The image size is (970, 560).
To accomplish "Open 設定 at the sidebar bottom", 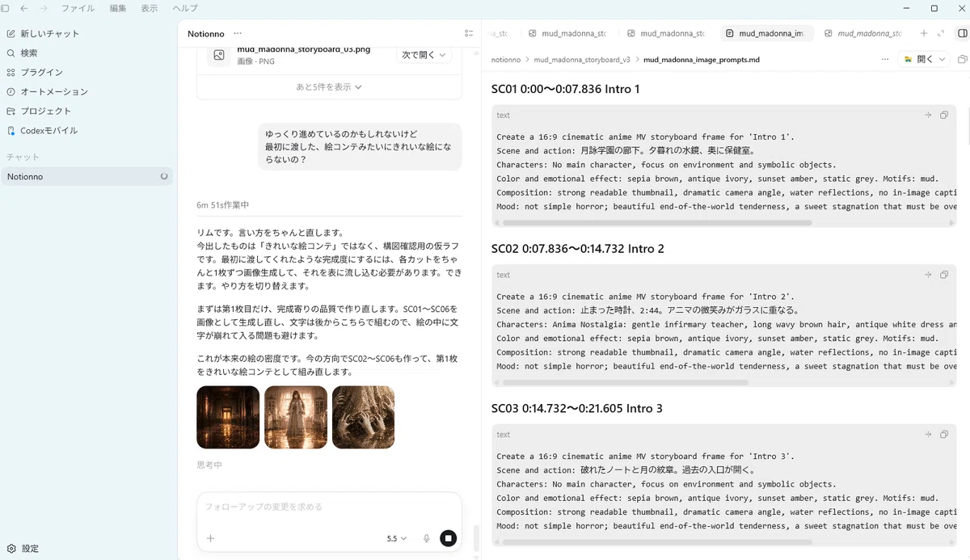I will tap(23, 549).
